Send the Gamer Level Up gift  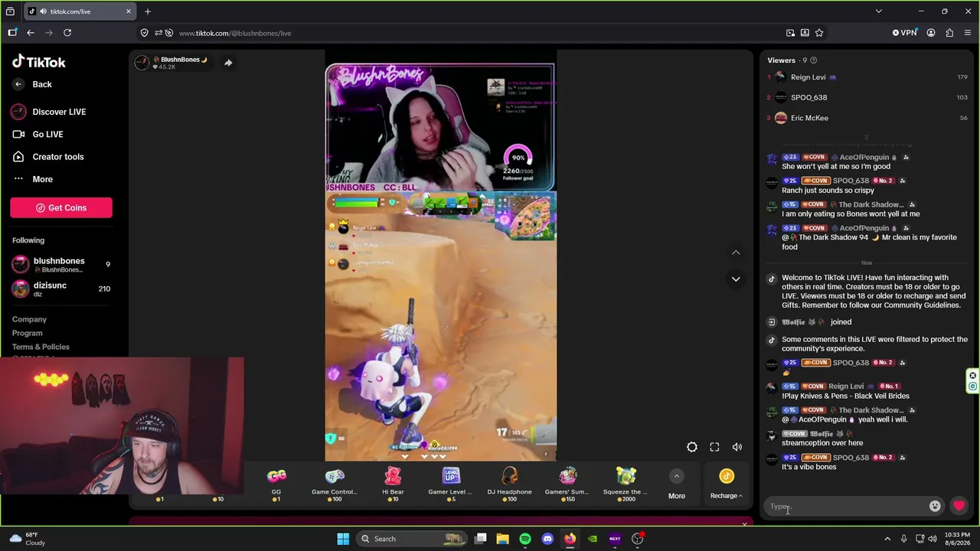pos(451,484)
